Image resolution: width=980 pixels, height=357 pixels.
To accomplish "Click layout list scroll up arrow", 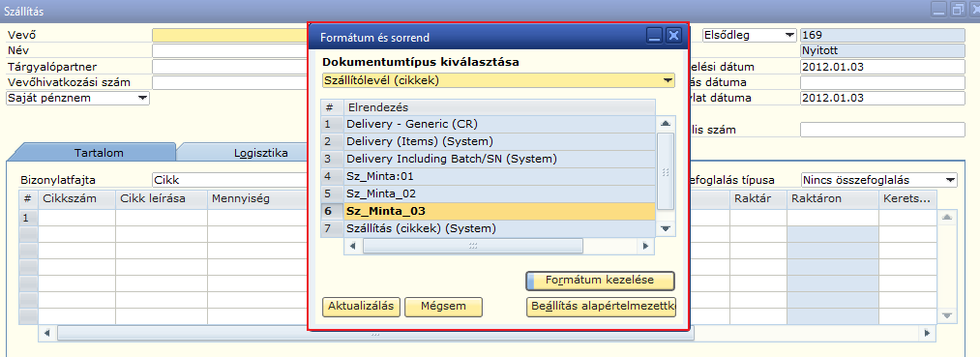I will click(x=666, y=124).
